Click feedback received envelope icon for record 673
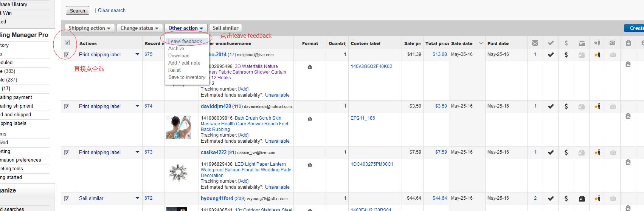 click(x=613, y=152)
